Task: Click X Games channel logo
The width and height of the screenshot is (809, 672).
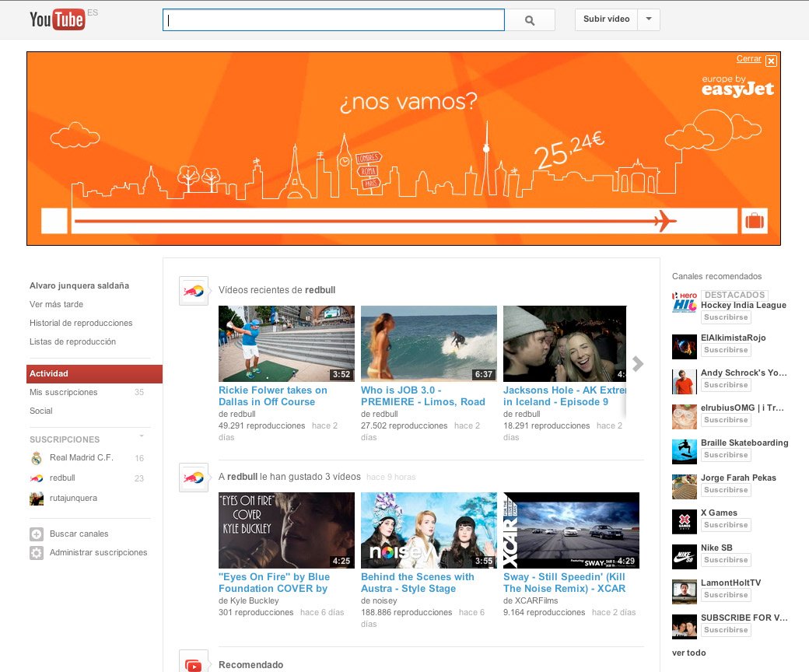Action: (684, 522)
